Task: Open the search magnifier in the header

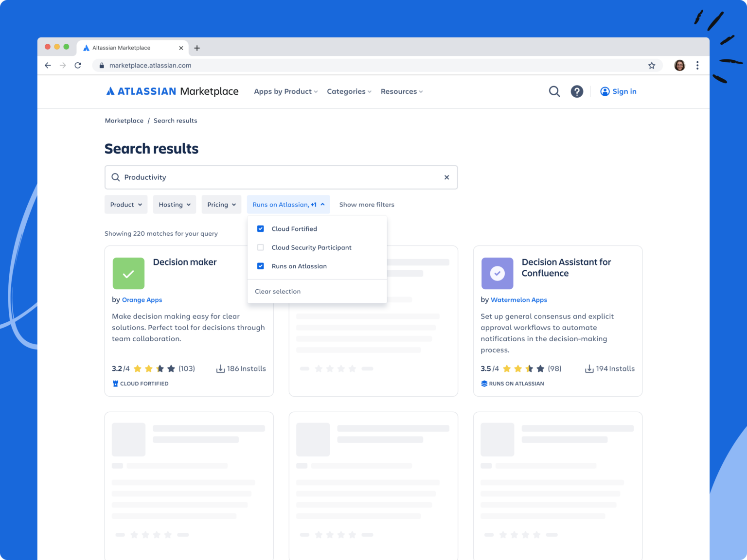Action: pos(554,91)
